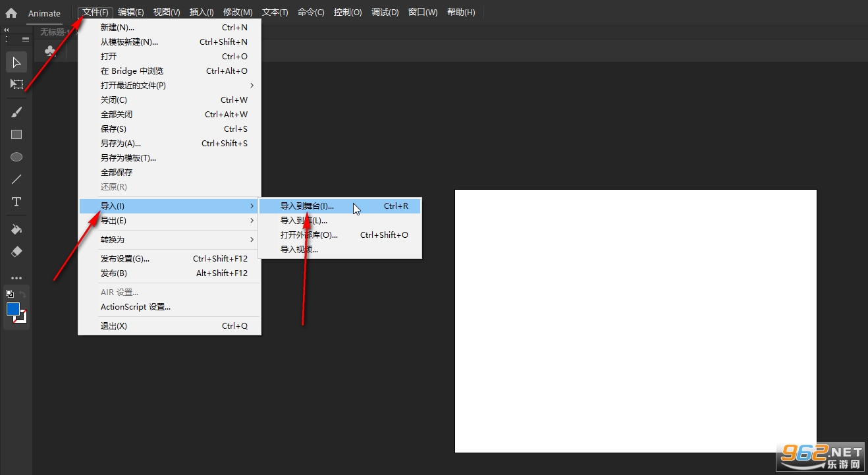Open the 调试(D) menu
Image resolution: width=868 pixels, height=475 pixels.
point(385,13)
